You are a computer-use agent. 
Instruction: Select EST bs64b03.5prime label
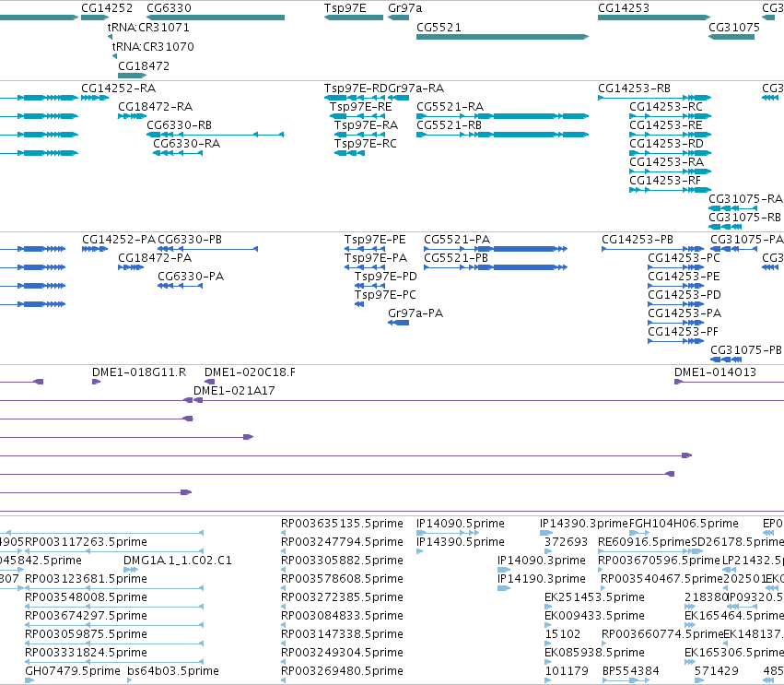(173, 671)
